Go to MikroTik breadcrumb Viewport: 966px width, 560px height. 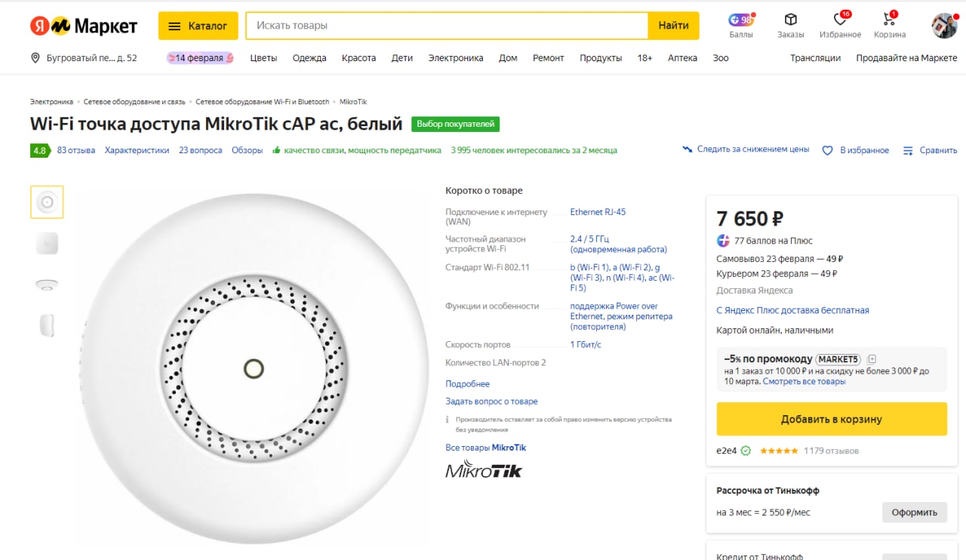(353, 102)
